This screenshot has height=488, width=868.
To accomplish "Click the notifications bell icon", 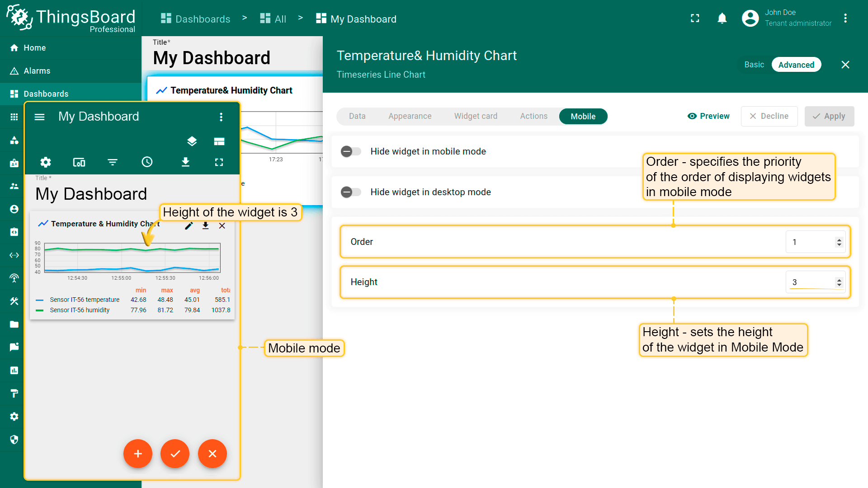I will [x=722, y=19].
